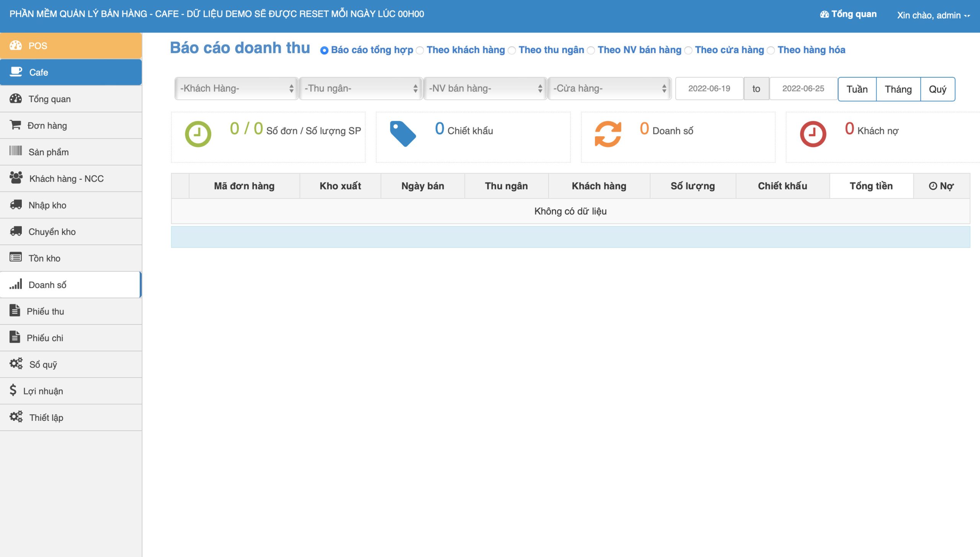Click the Tháng period button
This screenshot has height=557, width=980.
tap(898, 89)
